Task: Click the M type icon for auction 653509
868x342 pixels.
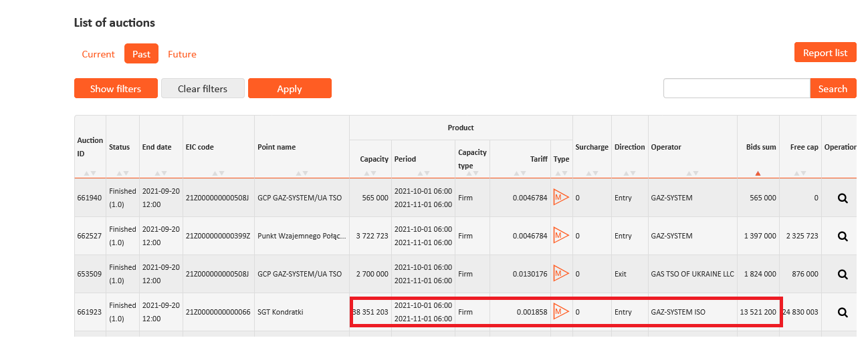Action: point(560,274)
